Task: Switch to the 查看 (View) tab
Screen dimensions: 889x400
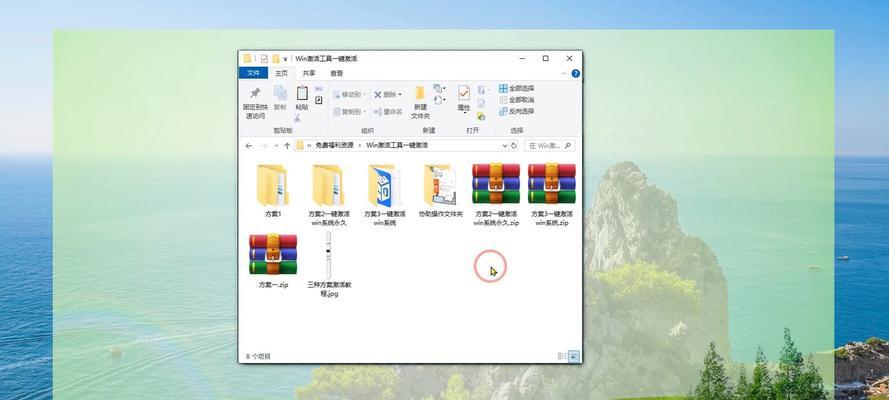Action: (337, 73)
